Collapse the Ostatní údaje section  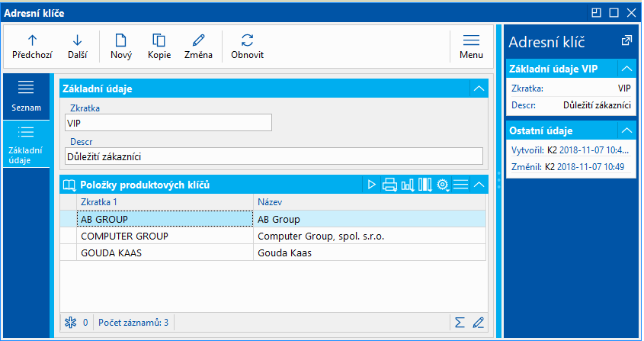click(x=626, y=130)
